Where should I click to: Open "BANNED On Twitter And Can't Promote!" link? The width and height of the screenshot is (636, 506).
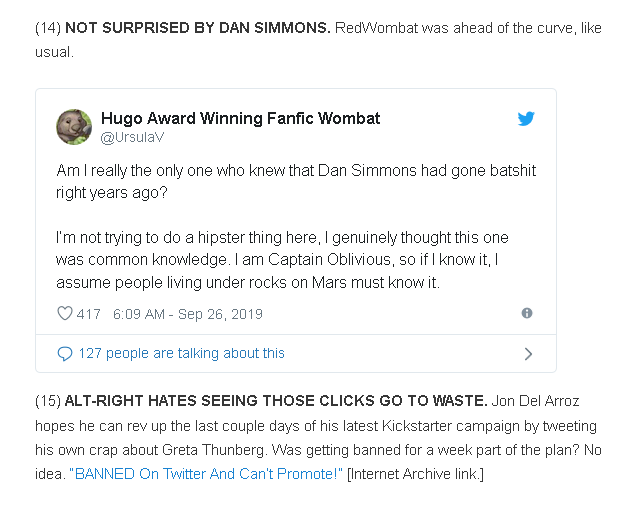[206, 473]
